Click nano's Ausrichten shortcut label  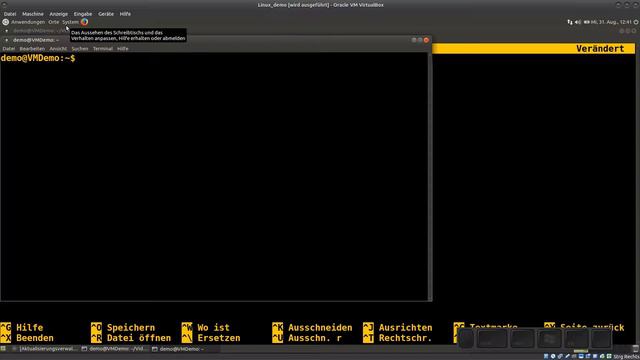(x=405, y=327)
